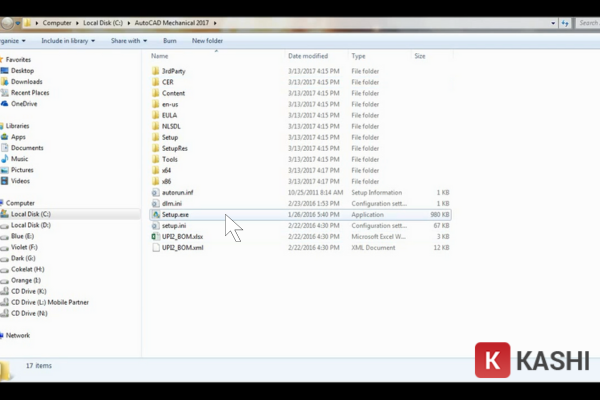Image resolution: width=600 pixels, height=400 pixels.
Task: Select the EULA folder icon
Action: point(155,115)
